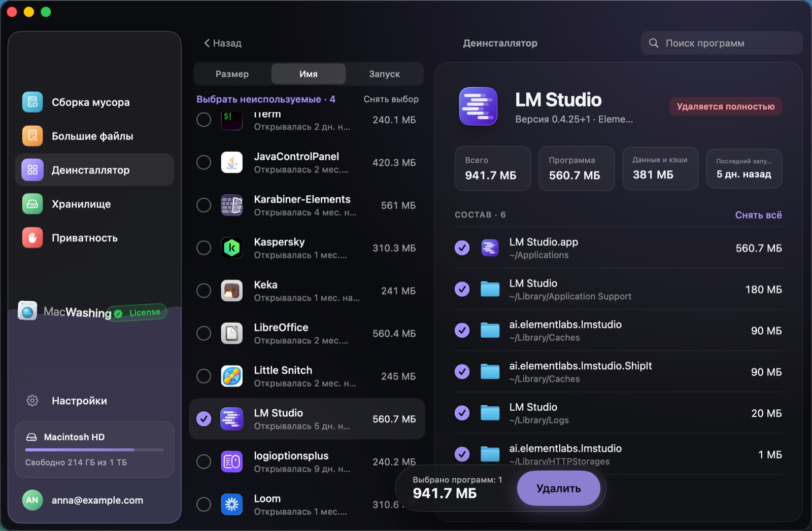Uncheck ai.elementlabs.lmstudio.ShipIt cache item
The height and width of the screenshot is (531, 812).
(x=462, y=372)
